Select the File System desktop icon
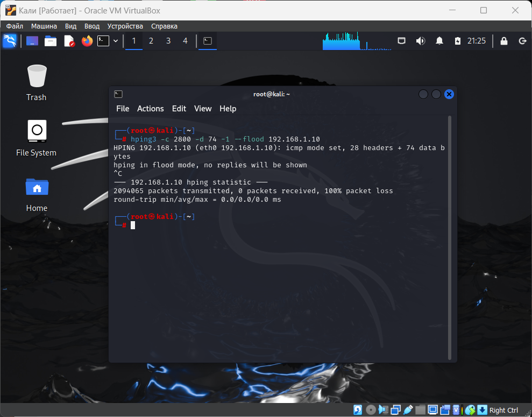The height and width of the screenshot is (417, 532). [37, 138]
